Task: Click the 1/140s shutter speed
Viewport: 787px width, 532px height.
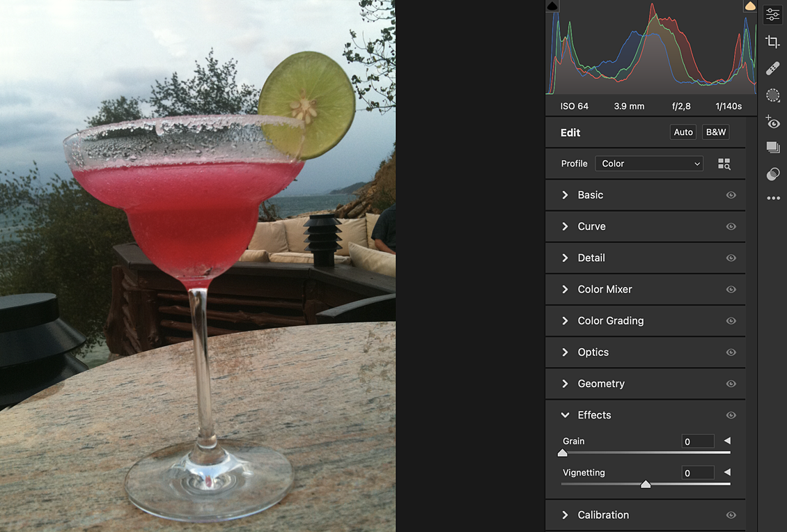Action: point(728,107)
